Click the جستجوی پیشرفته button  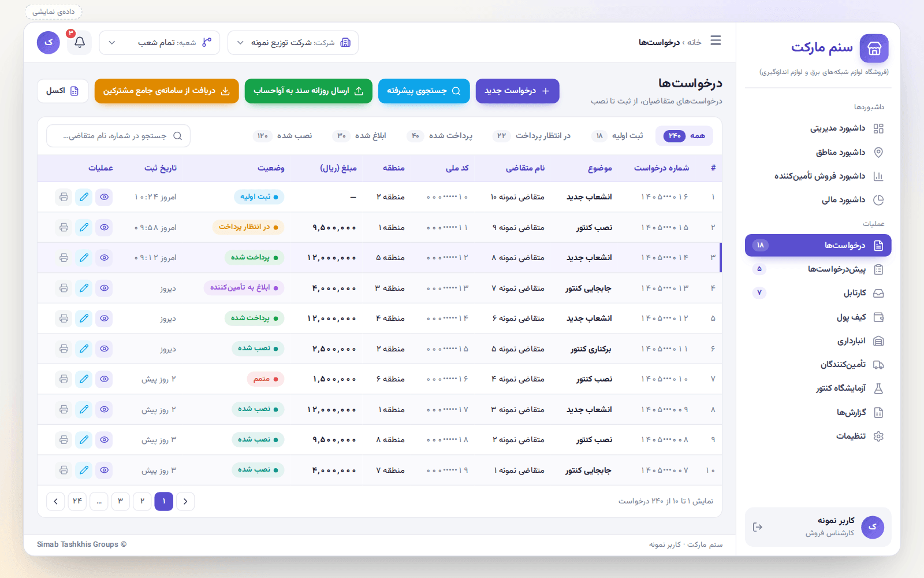point(424,91)
